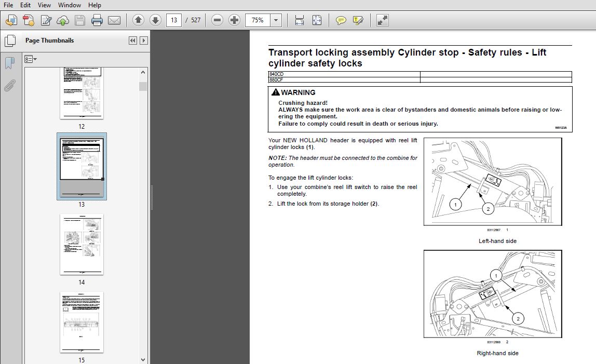The image size is (596, 364).
Task: Click the WARNING heading in the document
Action: click(x=299, y=92)
